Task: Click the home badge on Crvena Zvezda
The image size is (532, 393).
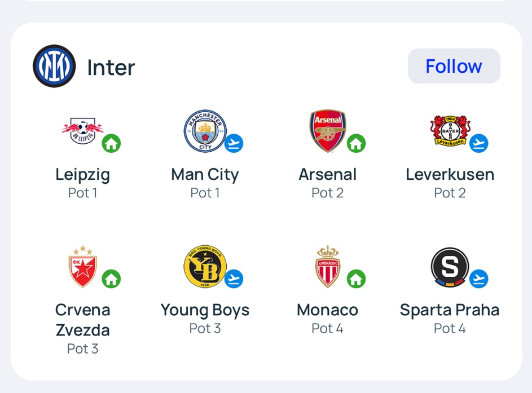Action: pyautogui.click(x=111, y=279)
